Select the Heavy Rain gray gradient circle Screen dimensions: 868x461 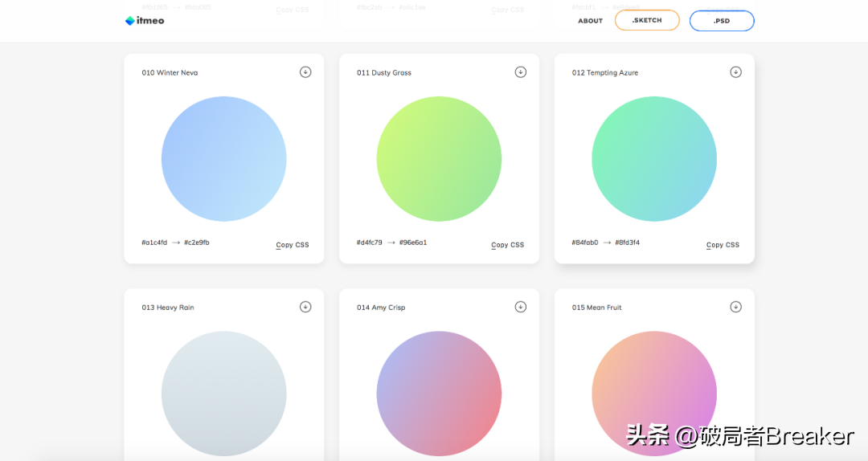point(223,394)
